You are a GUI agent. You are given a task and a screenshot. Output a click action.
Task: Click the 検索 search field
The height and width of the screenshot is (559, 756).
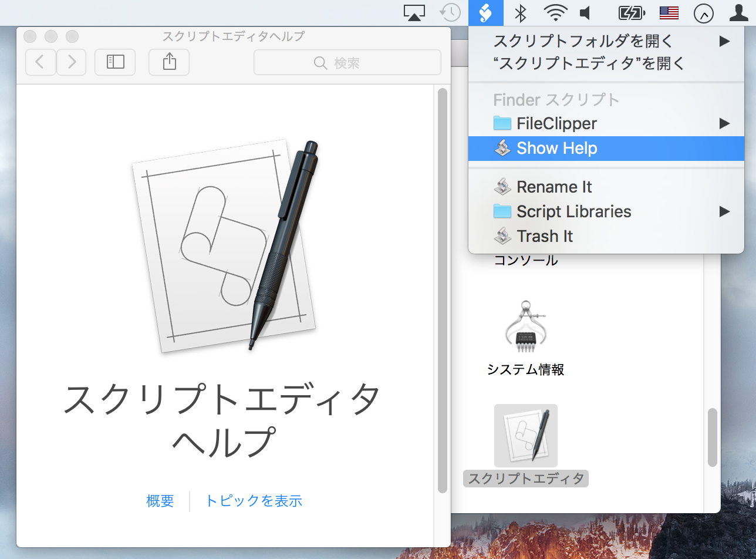(x=347, y=62)
